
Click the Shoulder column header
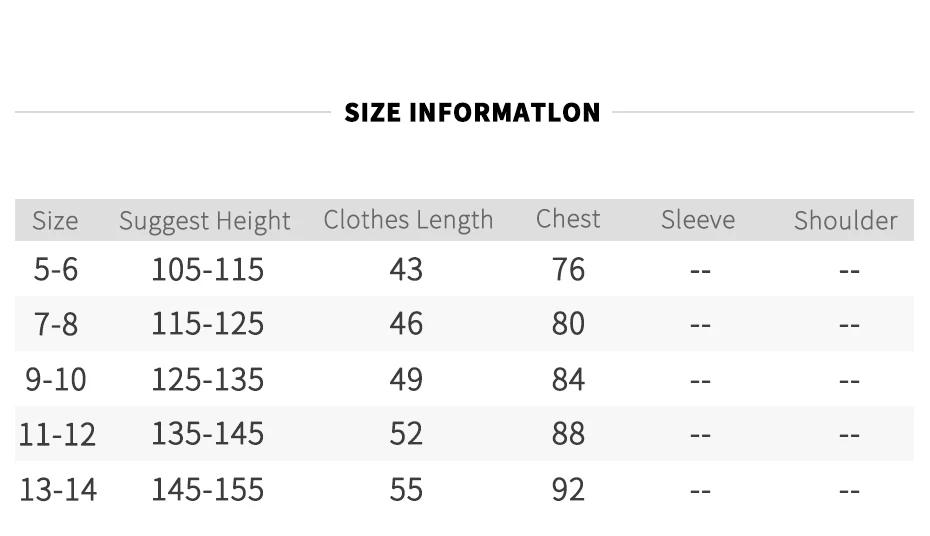[845, 221]
